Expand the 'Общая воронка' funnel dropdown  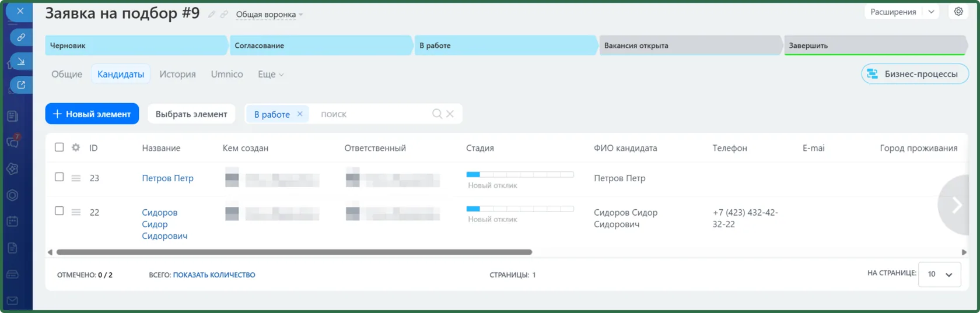point(269,15)
